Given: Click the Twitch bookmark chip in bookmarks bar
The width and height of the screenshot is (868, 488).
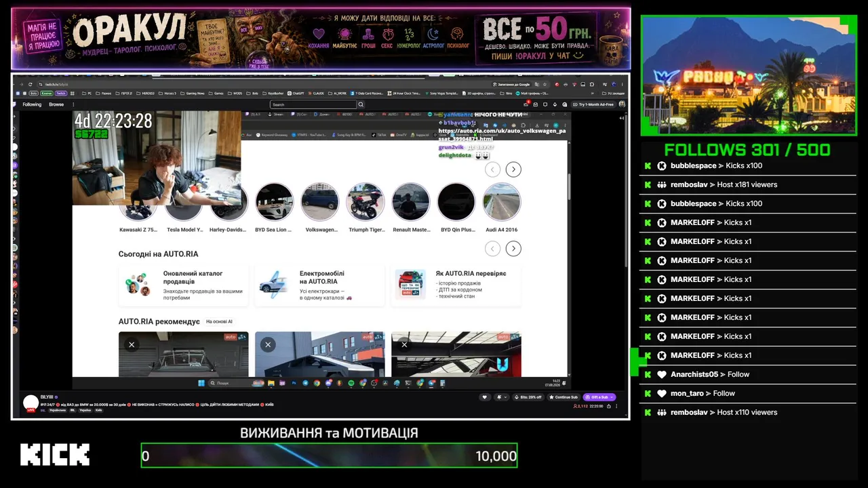Looking at the screenshot, I should click(x=61, y=93).
